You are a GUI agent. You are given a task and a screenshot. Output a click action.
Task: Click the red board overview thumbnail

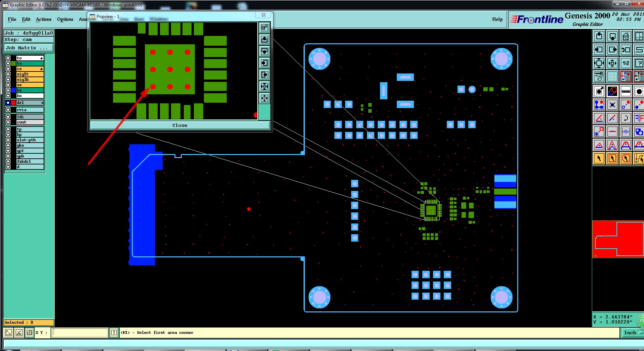pos(618,239)
